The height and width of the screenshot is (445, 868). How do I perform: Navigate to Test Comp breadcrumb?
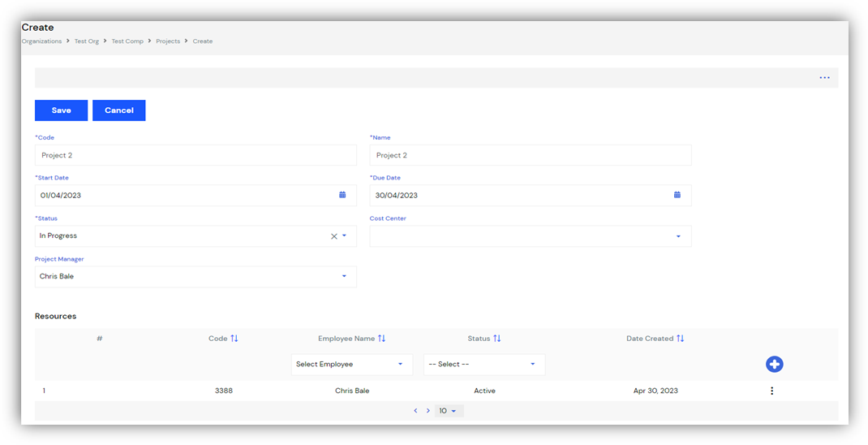(x=127, y=41)
